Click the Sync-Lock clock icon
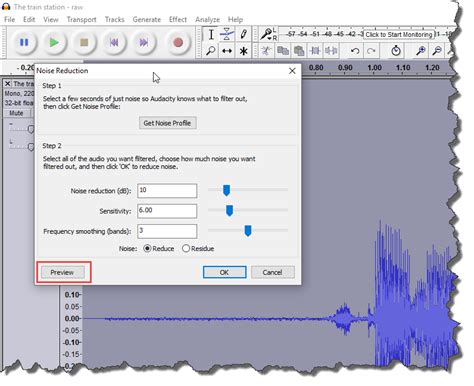The height and width of the screenshot is (386, 474). (x=396, y=51)
